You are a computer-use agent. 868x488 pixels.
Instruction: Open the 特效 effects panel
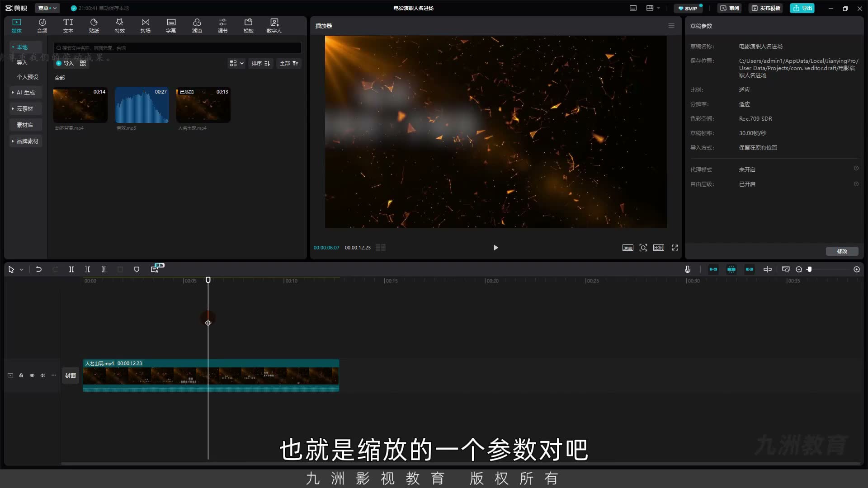(x=120, y=26)
